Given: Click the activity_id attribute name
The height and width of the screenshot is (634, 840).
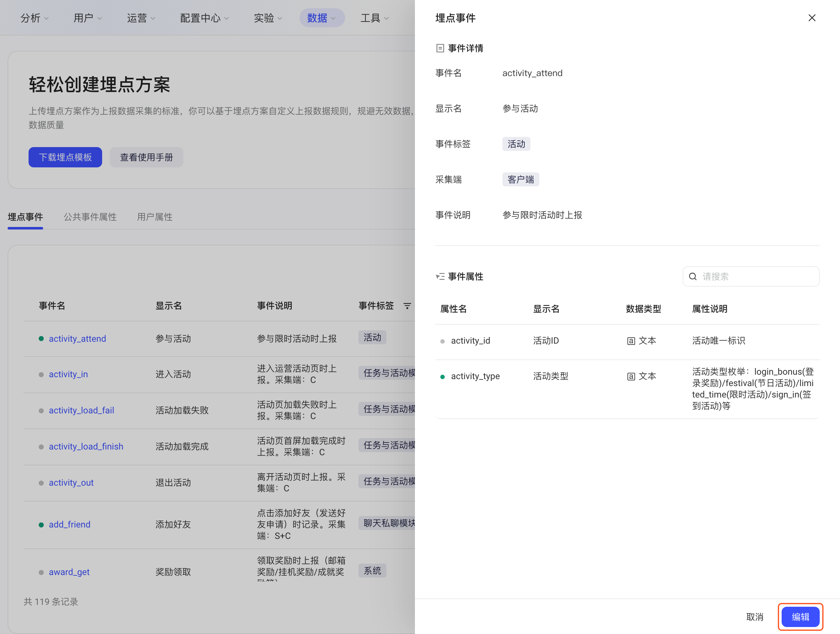Looking at the screenshot, I should click(470, 341).
